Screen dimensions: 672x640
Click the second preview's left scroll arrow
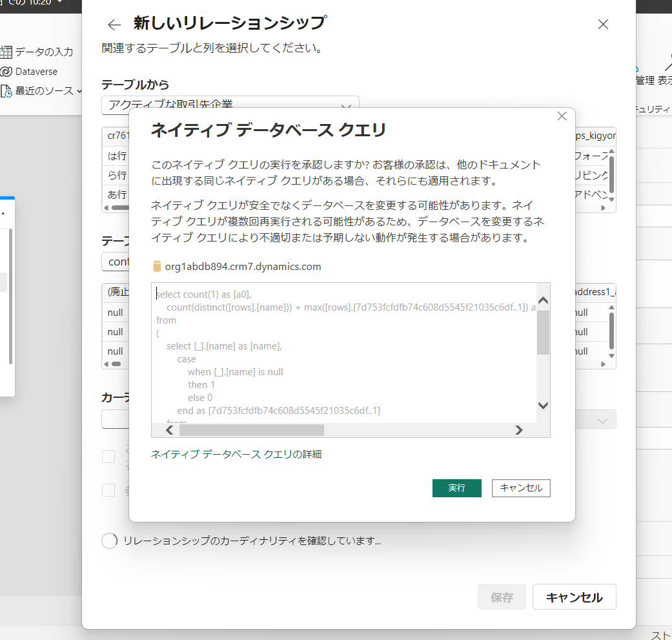point(107,364)
